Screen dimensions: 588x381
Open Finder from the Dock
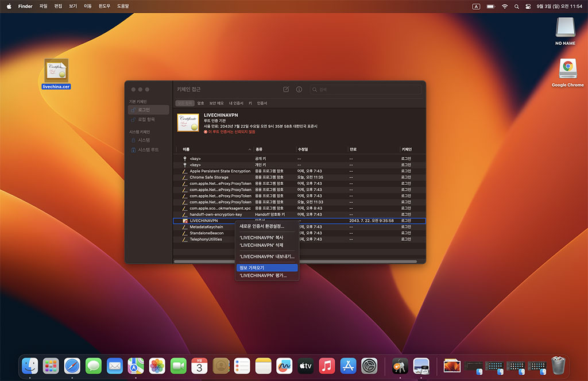point(30,365)
